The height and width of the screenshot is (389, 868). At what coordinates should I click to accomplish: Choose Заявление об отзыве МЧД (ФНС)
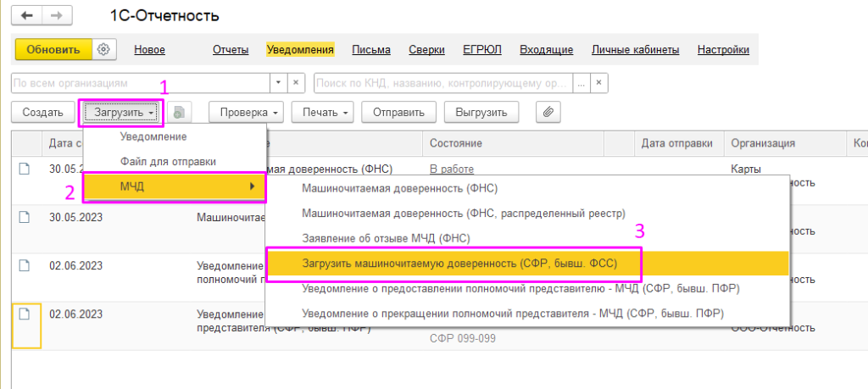(x=386, y=238)
